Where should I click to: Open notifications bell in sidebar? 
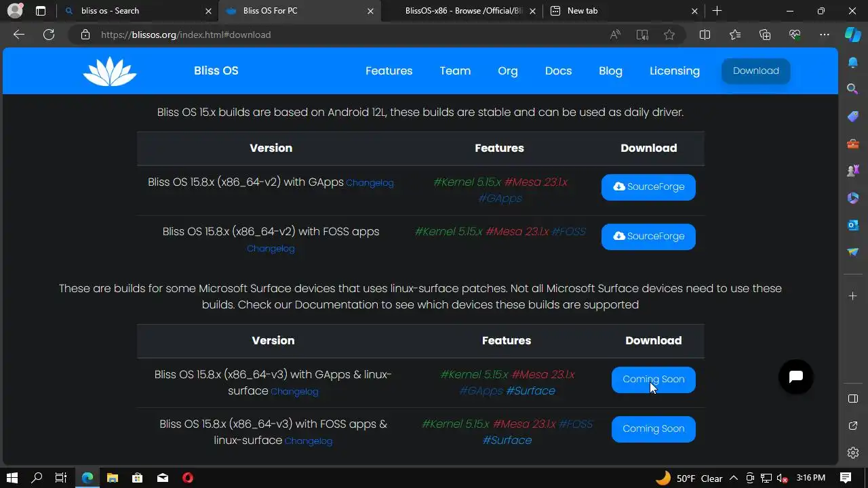click(x=853, y=62)
